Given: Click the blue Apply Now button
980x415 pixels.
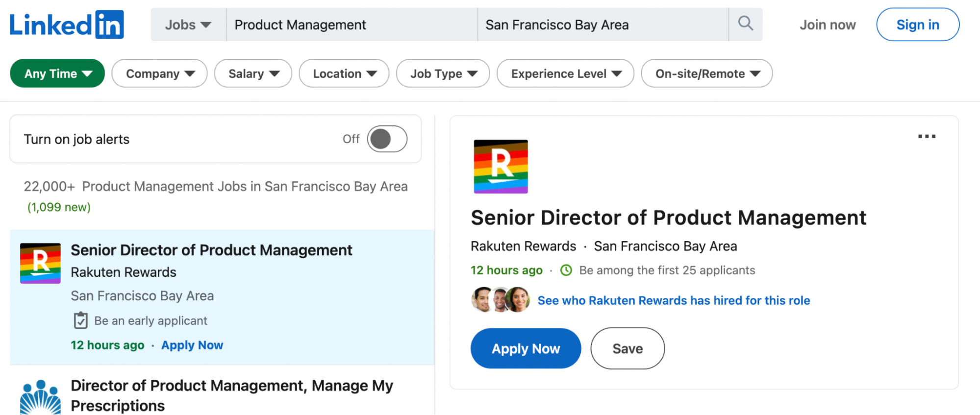Looking at the screenshot, I should [526, 348].
